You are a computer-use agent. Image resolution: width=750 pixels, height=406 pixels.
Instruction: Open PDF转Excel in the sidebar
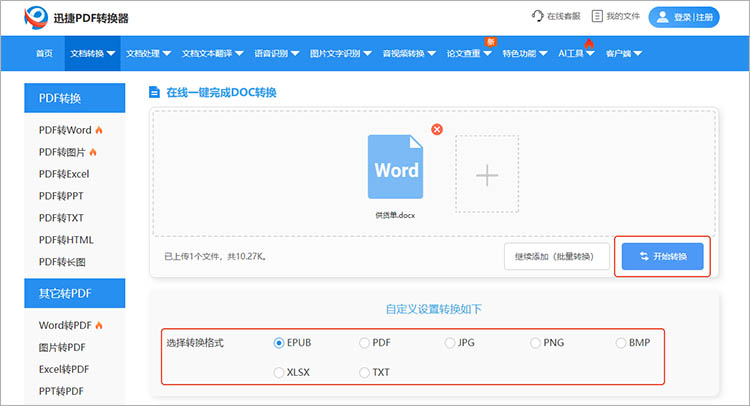pyautogui.click(x=64, y=174)
